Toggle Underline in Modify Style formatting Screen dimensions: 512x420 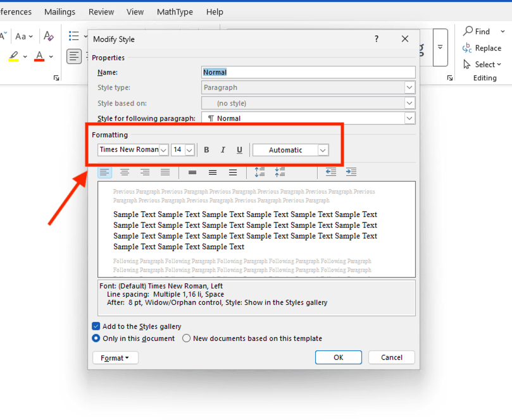point(239,150)
